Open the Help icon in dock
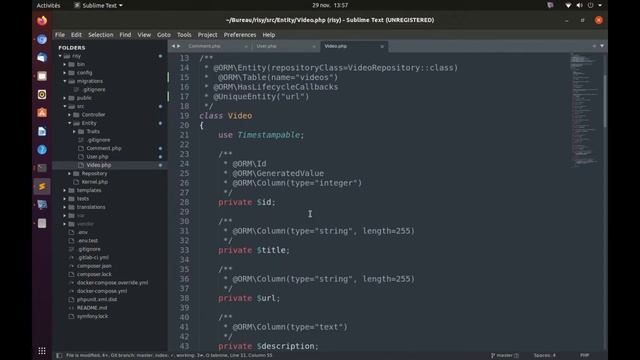Image resolution: width=640 pixels, height=360 pixels. coord(42,150)
